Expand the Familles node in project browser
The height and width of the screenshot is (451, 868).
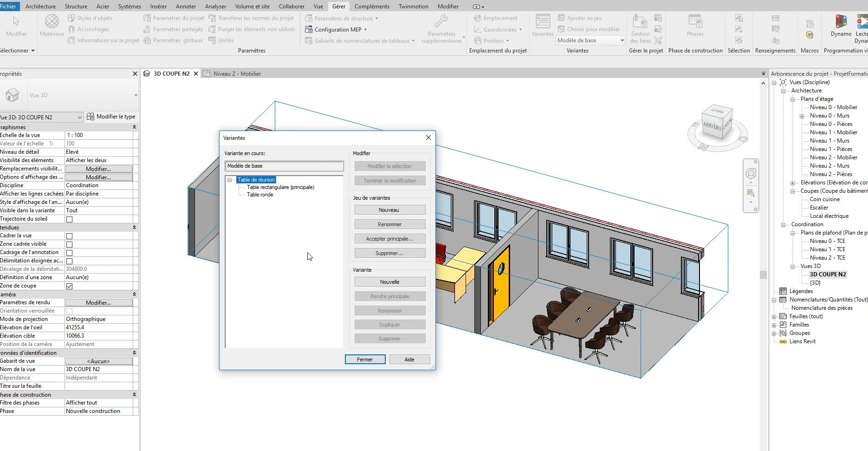pos(774,325)
